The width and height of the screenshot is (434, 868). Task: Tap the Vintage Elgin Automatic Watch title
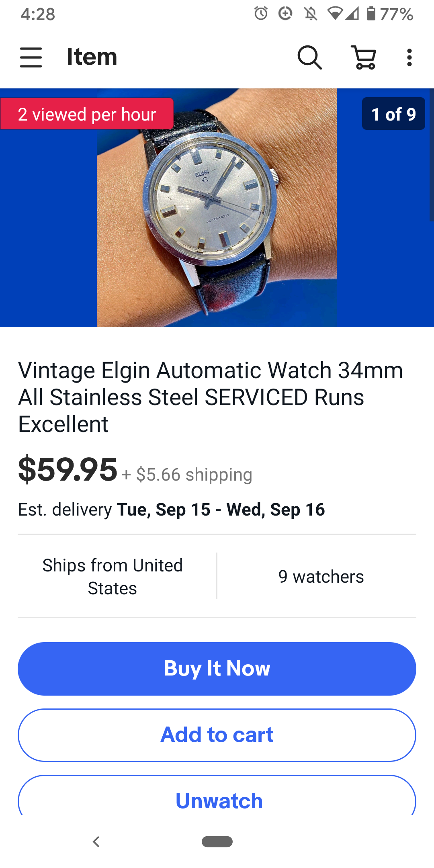coord(211,397)
